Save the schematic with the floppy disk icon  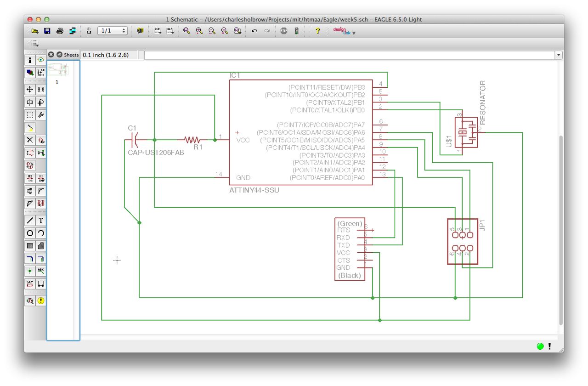pos(47,31)
